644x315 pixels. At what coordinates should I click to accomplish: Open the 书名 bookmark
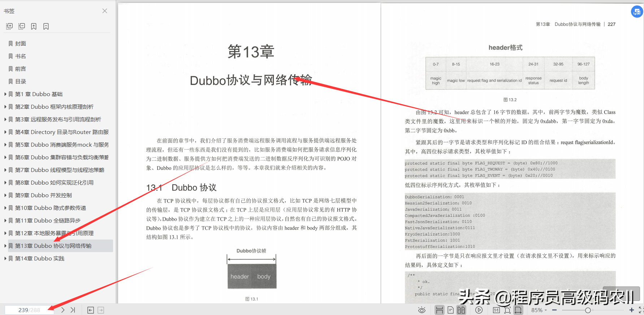[x=21, y=56]
